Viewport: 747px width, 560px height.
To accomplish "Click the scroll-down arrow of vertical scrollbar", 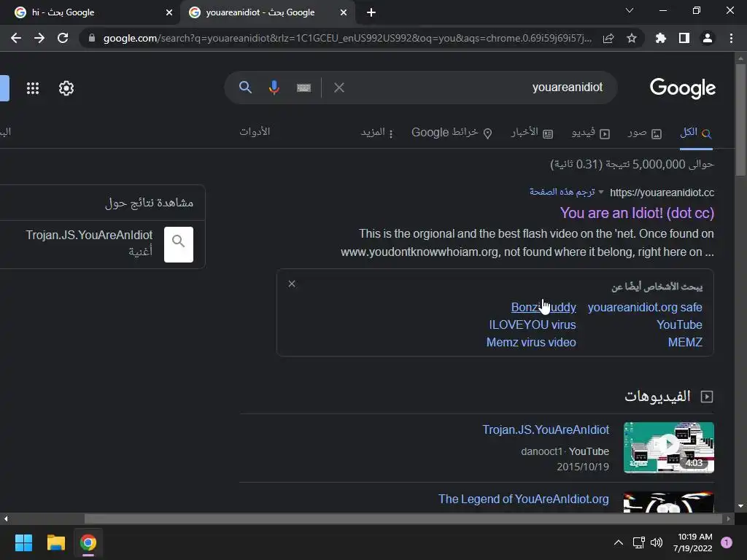I will coord(740,507).
